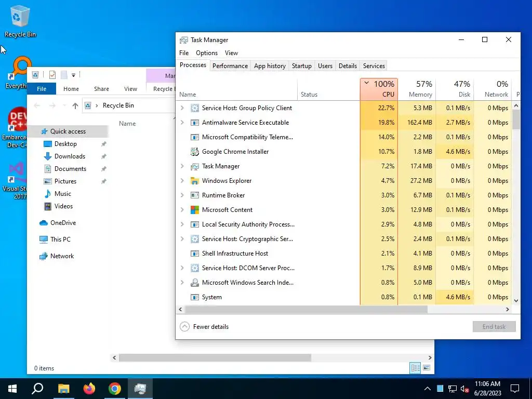532x399 pixels.
Task: Click File Explorer horizontal scrollbar left arrow
Action: tap(114, 357)
